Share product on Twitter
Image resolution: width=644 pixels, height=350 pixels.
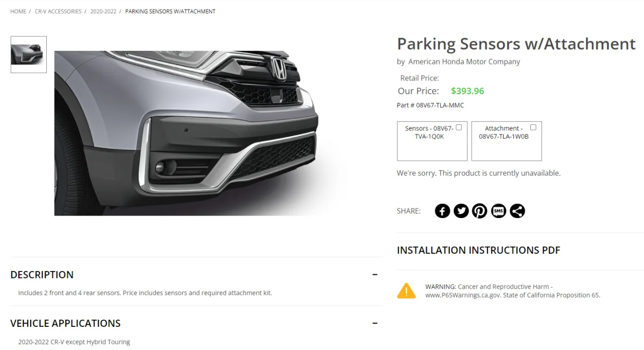tap(461, 211)
